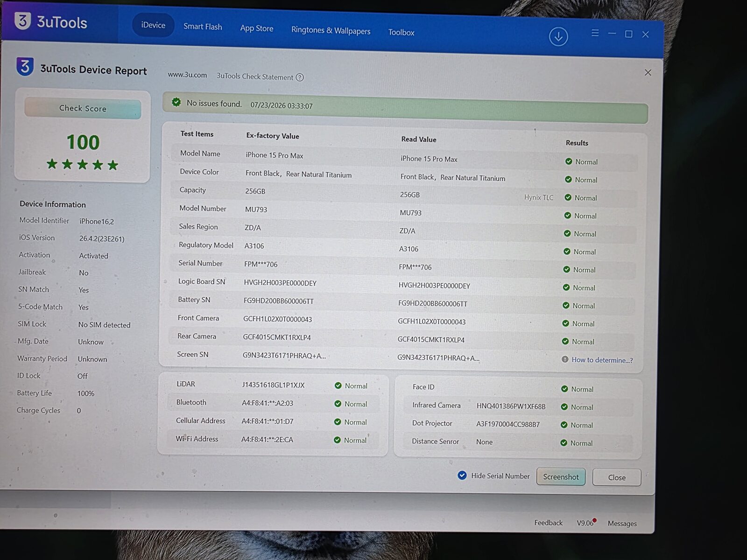Click the No issues found green check icon
The image size is (747, 560).
(176, 102)
